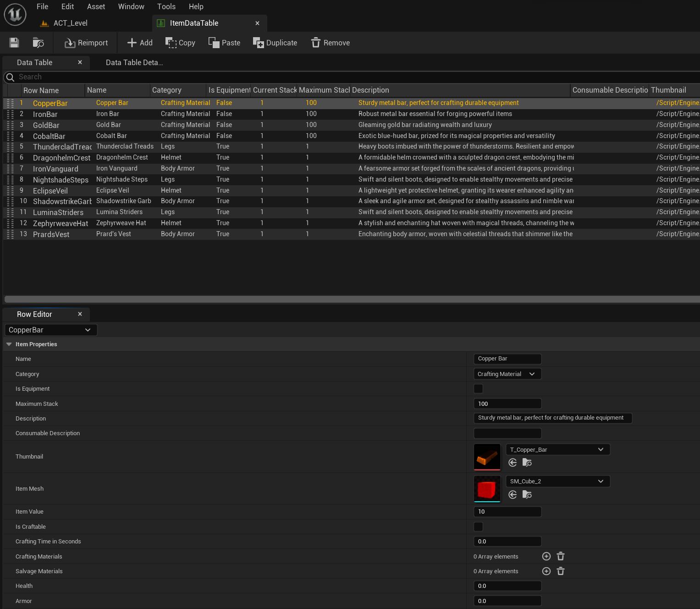Screen dimensions: 700x609
Task: Click the search magnifier icon
Action: point(10,77)
